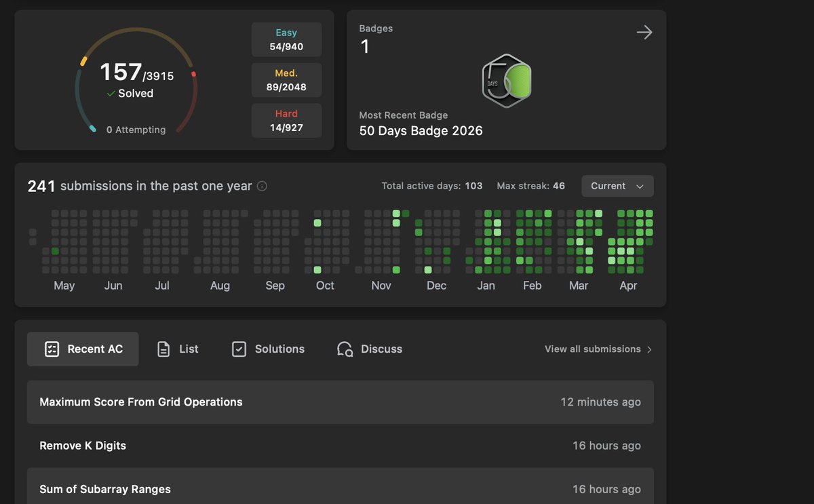This screenshot has height=504, width=814.
Task: Click the 0 Attempting label
Action: click(136, 130)
